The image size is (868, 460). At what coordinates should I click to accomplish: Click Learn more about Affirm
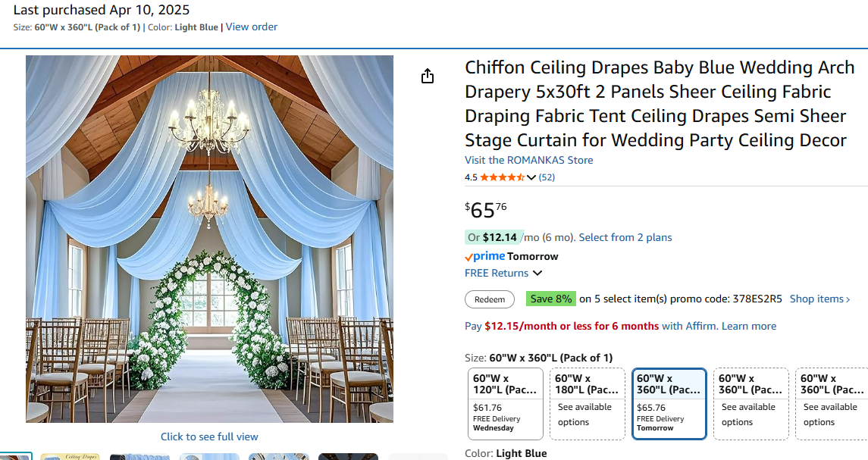(x=749, y=326)
